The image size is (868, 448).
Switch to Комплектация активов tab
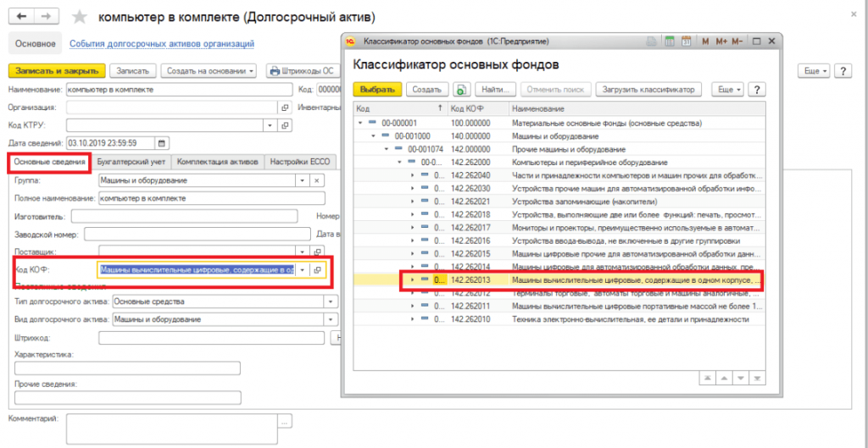[218, 161]
